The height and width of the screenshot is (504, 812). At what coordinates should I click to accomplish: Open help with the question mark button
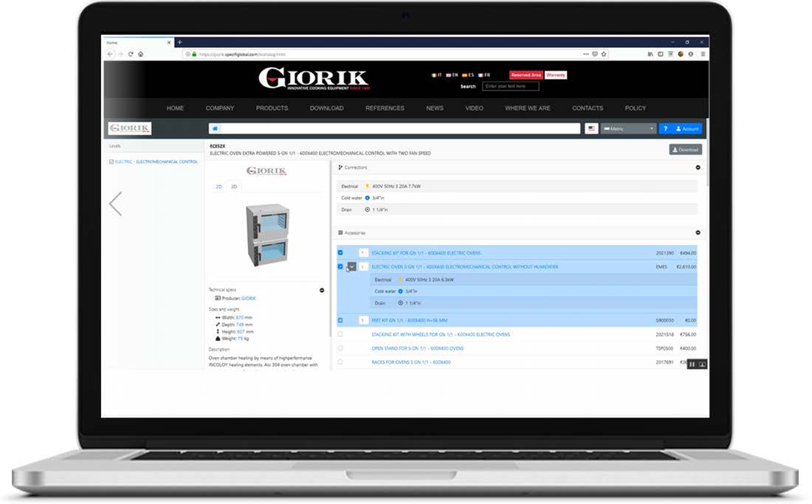click(665, 128)
